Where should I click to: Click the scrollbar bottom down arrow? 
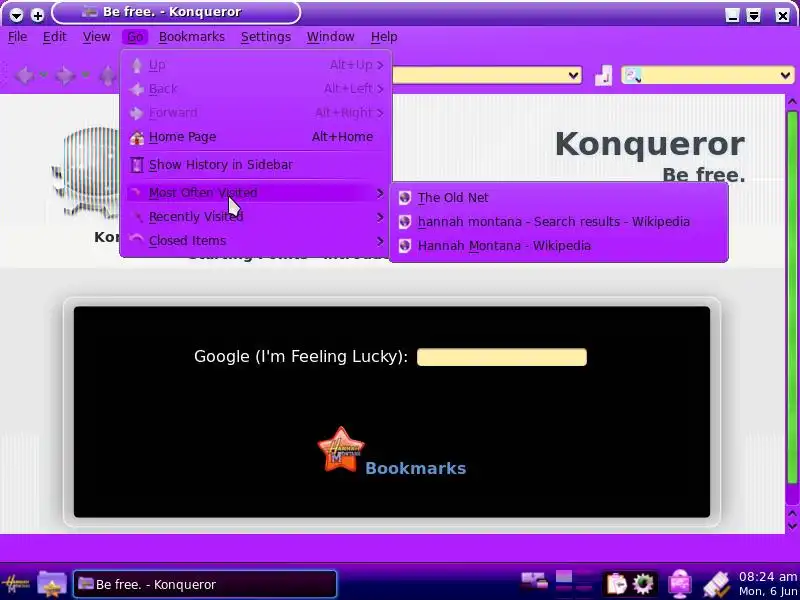click(x=792, y=525)
